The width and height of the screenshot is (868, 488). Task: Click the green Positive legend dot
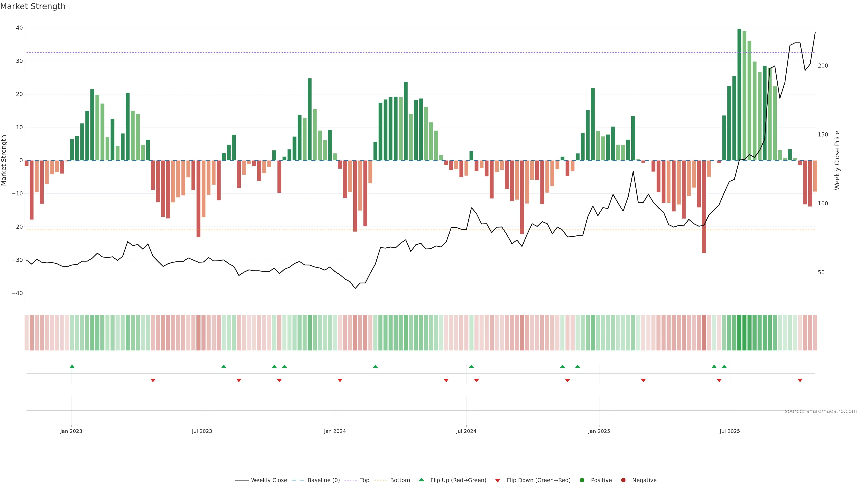click(x=582, y=480)
